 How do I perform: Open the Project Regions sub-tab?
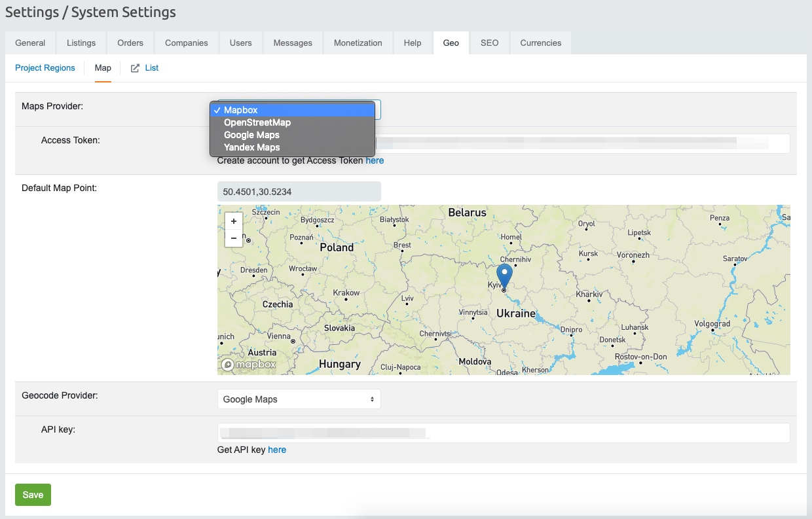(45, 68)
